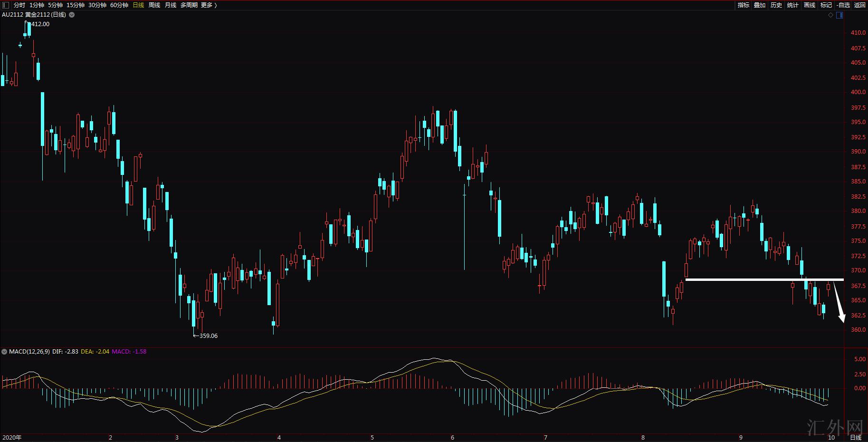Toggle the left sidebar panel icon
The width and height of the screenshot is (868, 442).
click(x=6, y=5)
